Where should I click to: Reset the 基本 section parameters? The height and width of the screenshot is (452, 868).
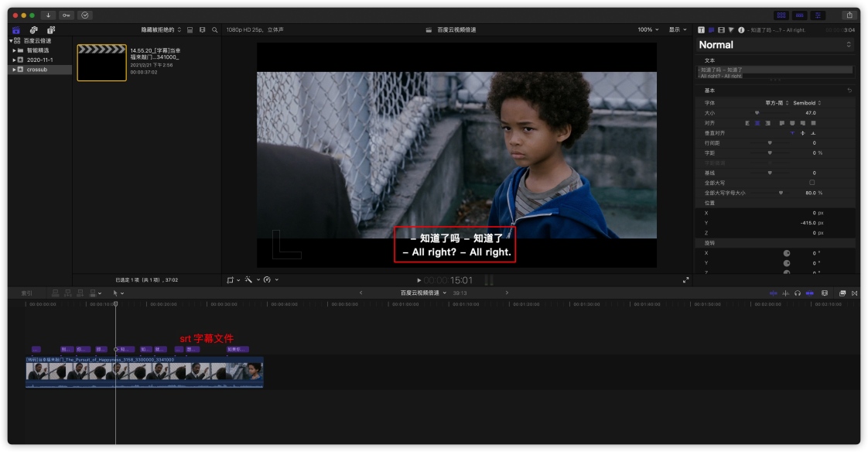point(849,91)
